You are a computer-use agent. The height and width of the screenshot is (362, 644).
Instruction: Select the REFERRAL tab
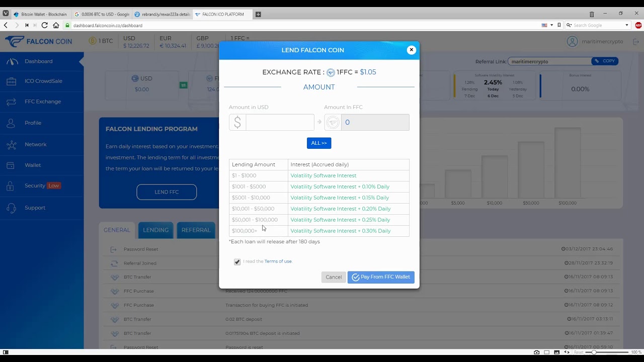click(x=196, y=230)
